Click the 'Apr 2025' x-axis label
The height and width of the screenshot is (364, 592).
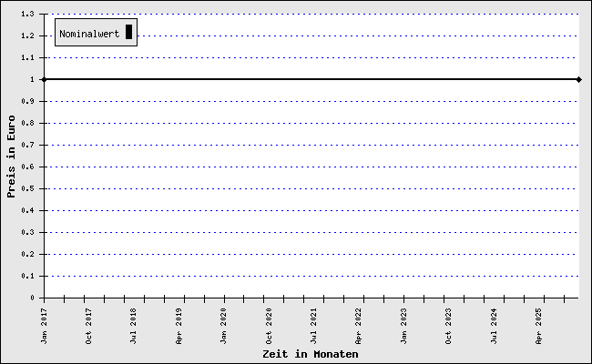pyautogui.click(x=539, y=325)
